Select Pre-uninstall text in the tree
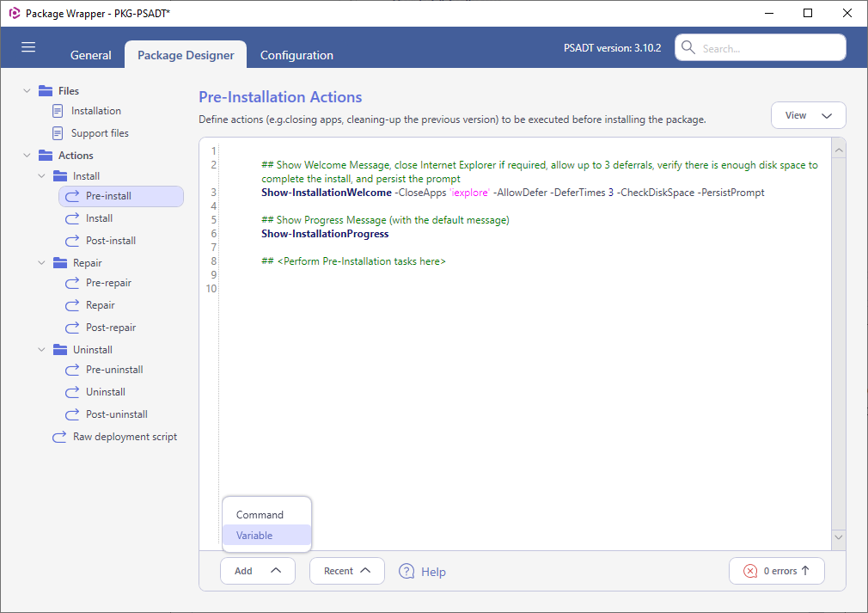Viewport: 868px width, 613px height. coord(114,370)
